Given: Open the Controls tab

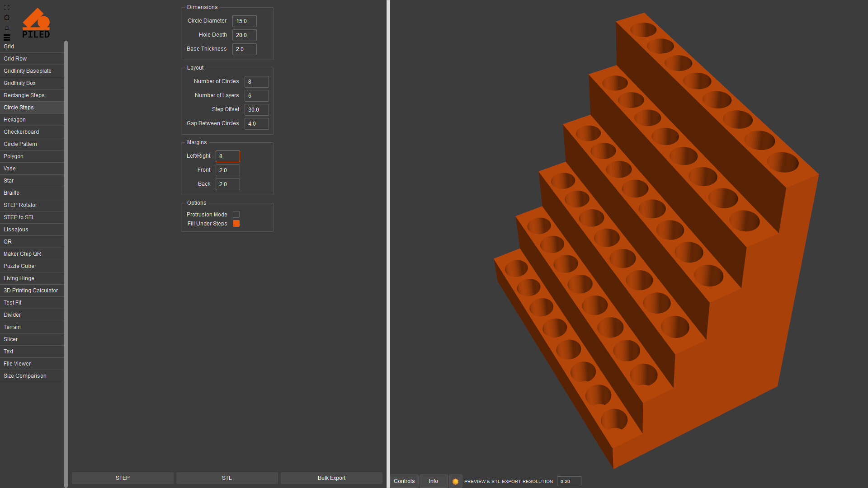Looking at the screenshot, I should point(404,481).
